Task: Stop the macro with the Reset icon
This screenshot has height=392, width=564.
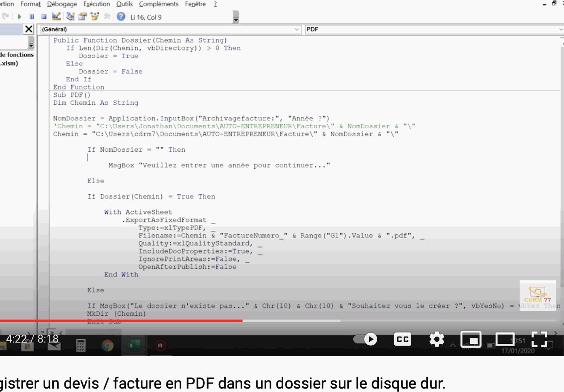Action: tap(44, 17)
